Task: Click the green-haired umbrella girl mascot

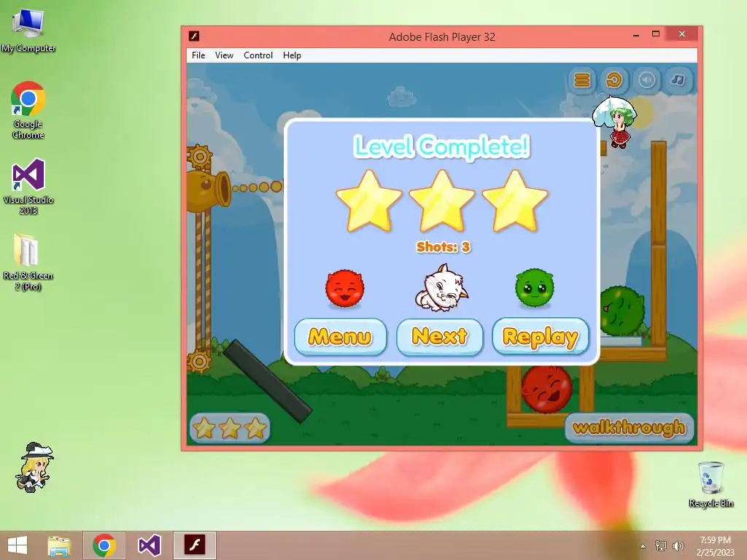Action: [616, 122]
